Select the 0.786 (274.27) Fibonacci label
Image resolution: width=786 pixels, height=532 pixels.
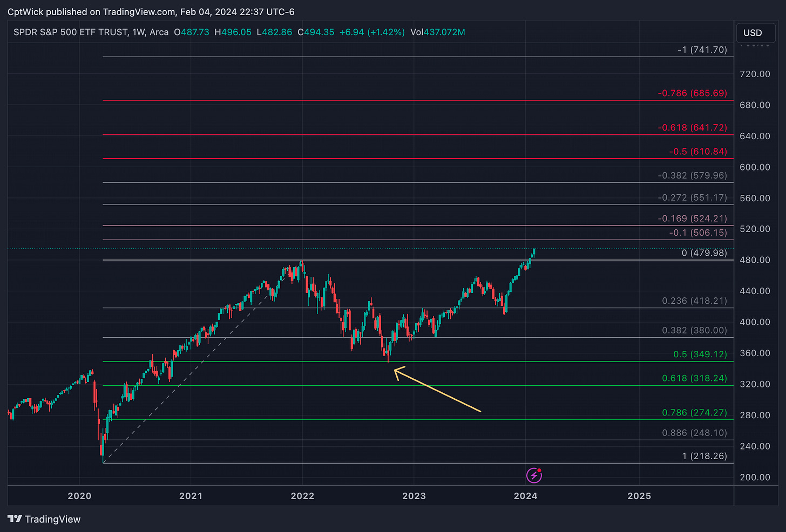tap(695, 413)
